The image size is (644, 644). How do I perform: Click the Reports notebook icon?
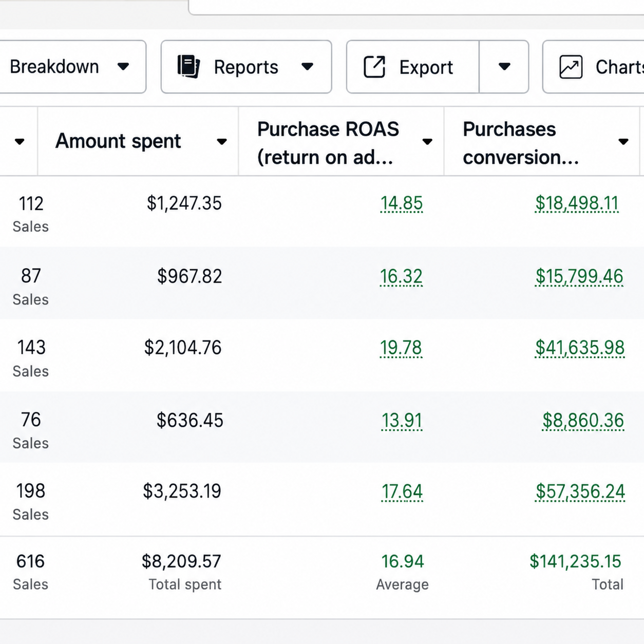tap(188, 67)
